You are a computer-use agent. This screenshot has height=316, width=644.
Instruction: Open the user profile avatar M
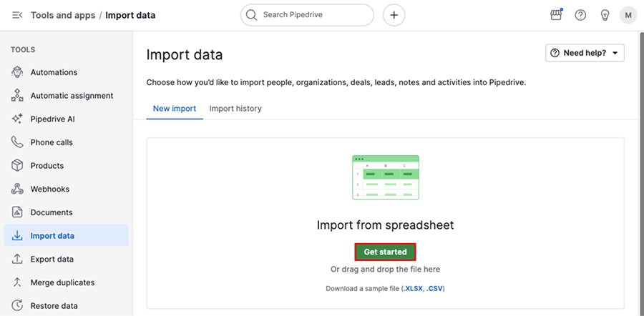(628, 15)
